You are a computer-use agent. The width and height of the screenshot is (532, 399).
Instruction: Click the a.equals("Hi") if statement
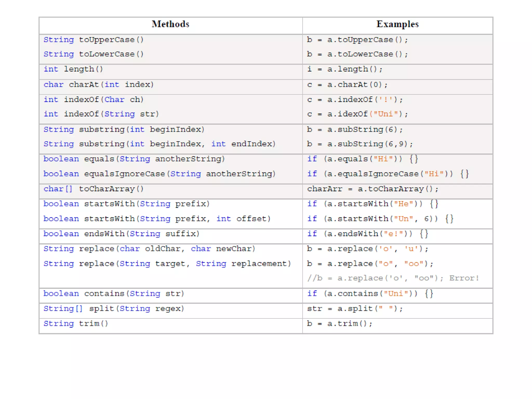click(x=362, y=159)
